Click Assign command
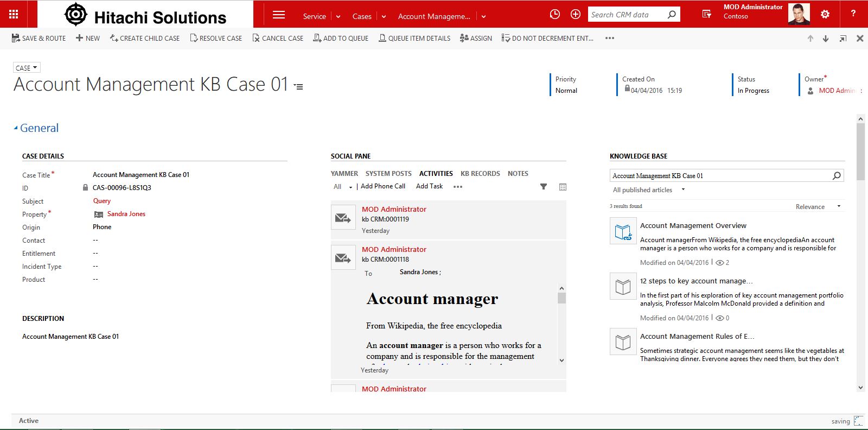Viewport: 868px width, 430px height. click(x=476, y=38)
